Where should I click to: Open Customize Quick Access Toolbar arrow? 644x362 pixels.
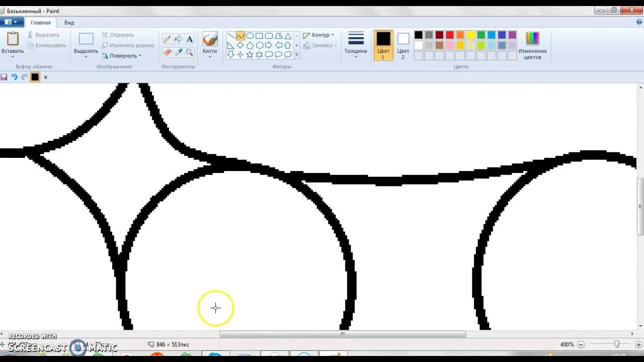(x=46, y=77)
